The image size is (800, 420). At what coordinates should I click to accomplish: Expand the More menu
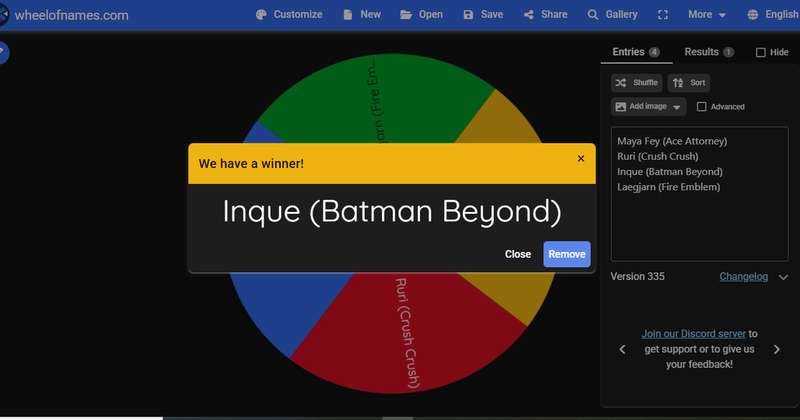point(707,14)
